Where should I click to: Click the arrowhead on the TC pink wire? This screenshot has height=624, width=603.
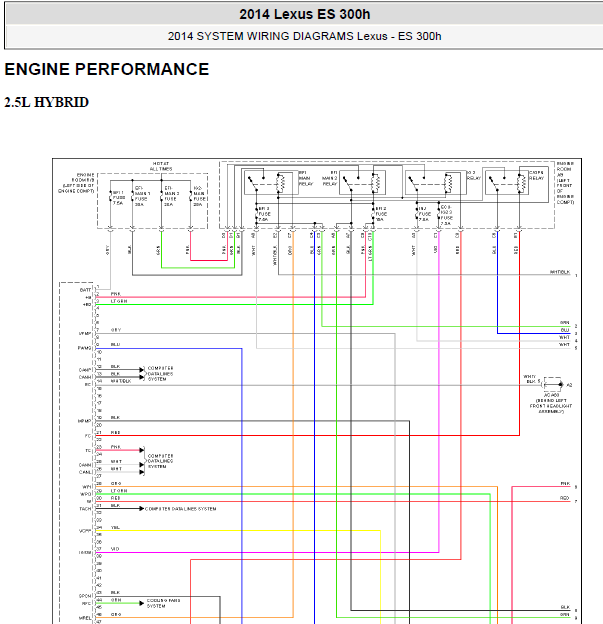pyautogui.click(x=141, y=450)
